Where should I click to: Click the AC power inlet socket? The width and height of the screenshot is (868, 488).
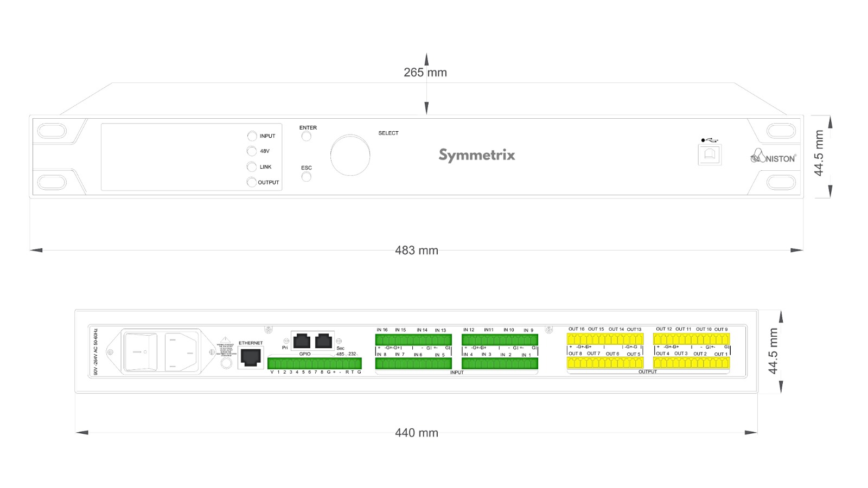pyautogui.click(x=181, y=352)
